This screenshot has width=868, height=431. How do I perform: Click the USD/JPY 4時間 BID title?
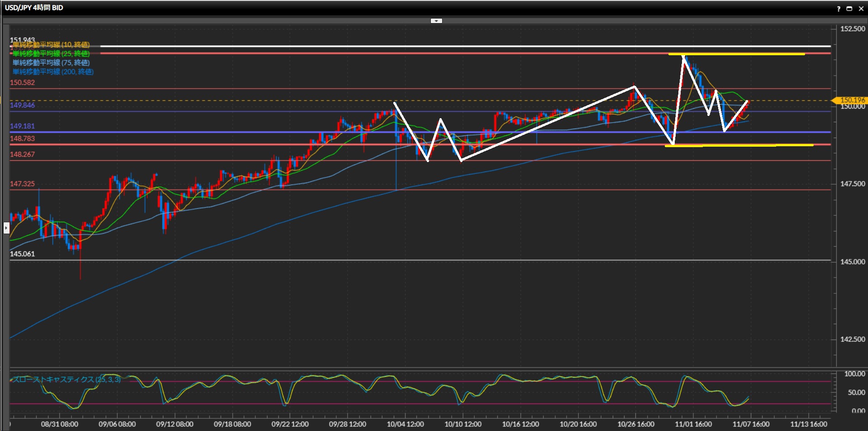pyautogui.click(x=34, y=8)
